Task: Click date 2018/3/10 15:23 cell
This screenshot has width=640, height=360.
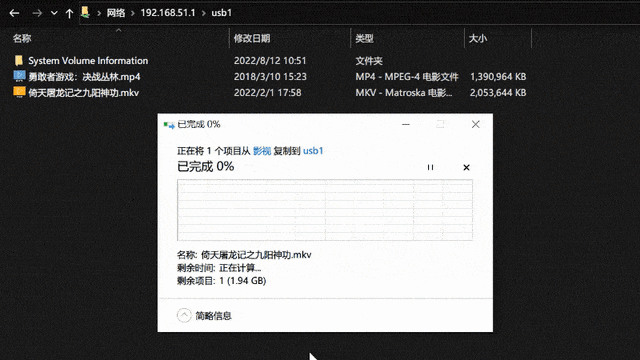Action: 270,77
